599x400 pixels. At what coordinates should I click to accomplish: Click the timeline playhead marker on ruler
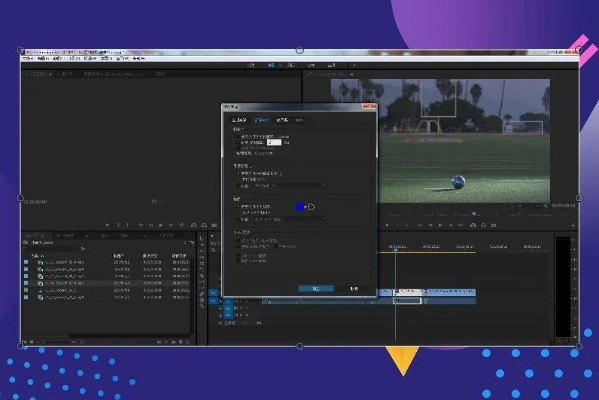[395, 249]
